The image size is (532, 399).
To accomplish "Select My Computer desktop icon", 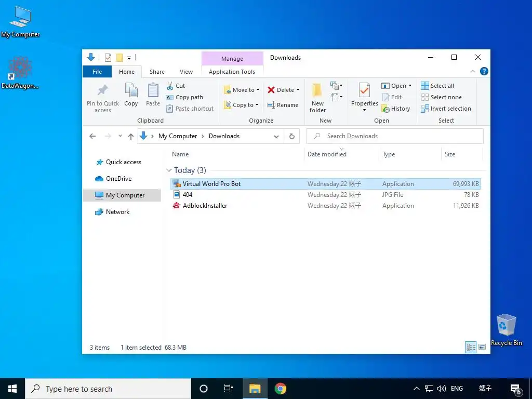I will point(20,22).
